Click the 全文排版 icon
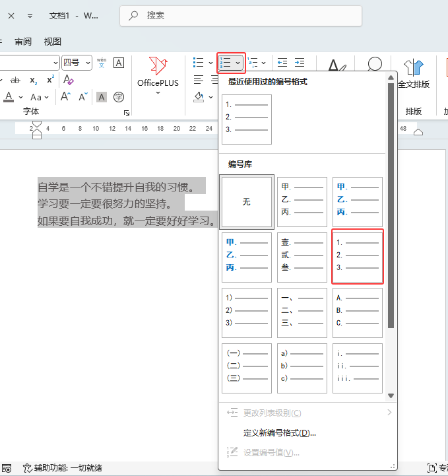This screenshot has width=448, height=476. coord(414,74)
